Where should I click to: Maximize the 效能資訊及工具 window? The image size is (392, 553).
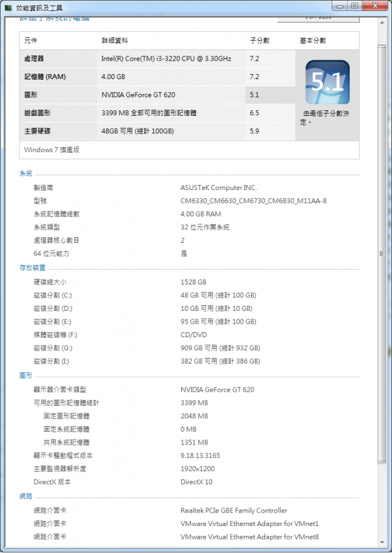click(x=355, y=6)
